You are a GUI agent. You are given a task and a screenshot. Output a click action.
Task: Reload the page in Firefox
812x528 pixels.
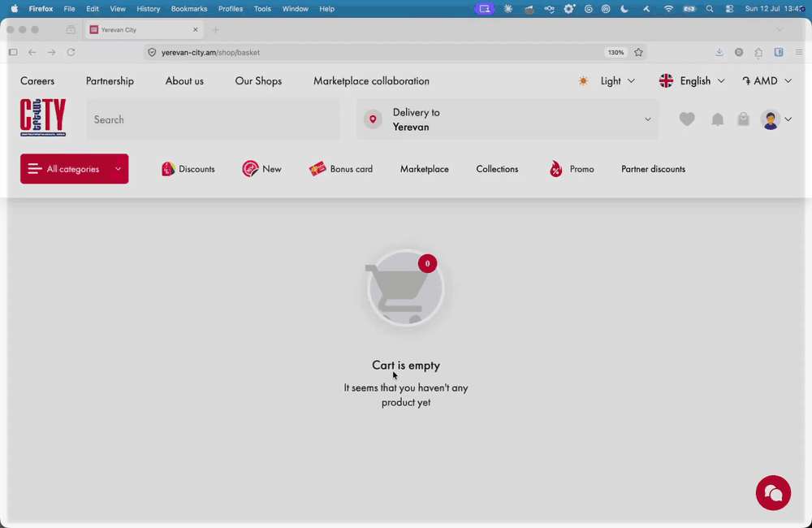pyautogui.click(x=71, y=52)
